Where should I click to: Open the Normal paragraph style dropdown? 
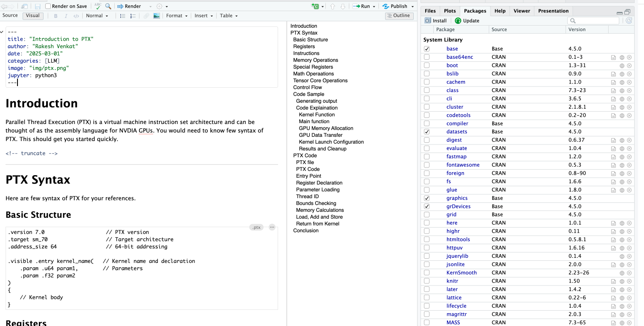pos(97,16)
